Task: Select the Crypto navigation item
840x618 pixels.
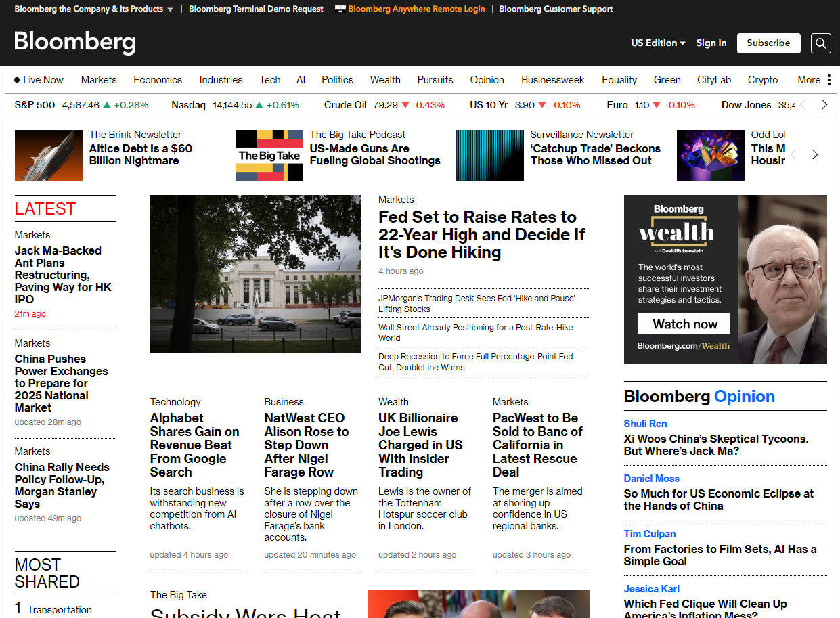Action: point(763,80)
